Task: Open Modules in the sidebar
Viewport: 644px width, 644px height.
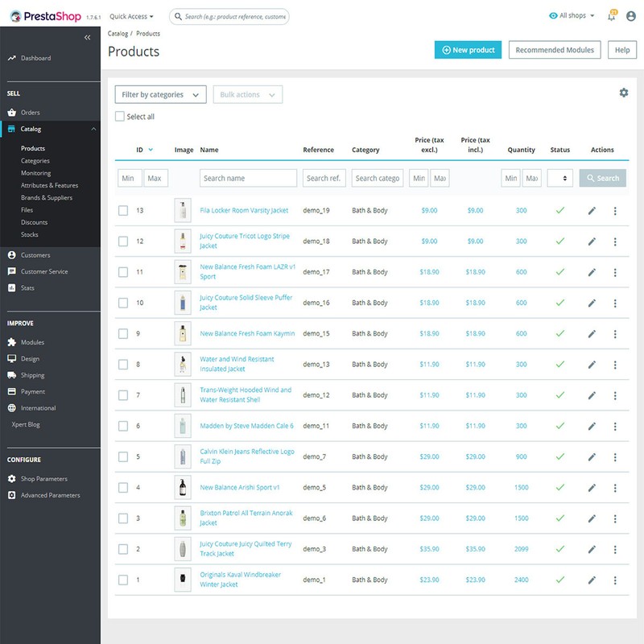Action: coord(32,343)
